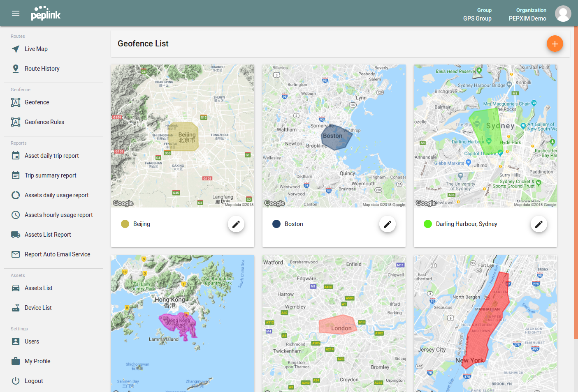The width and height of the screenshot is (578, 392).
Task: Switch group via GPS Group selector
Action: point(477,14)
